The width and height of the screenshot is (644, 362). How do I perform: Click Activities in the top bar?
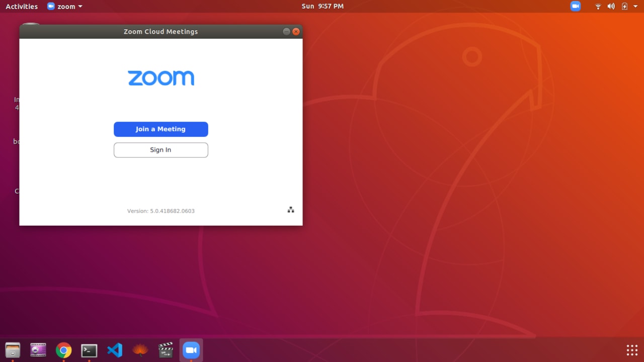(x=22, y=6)
